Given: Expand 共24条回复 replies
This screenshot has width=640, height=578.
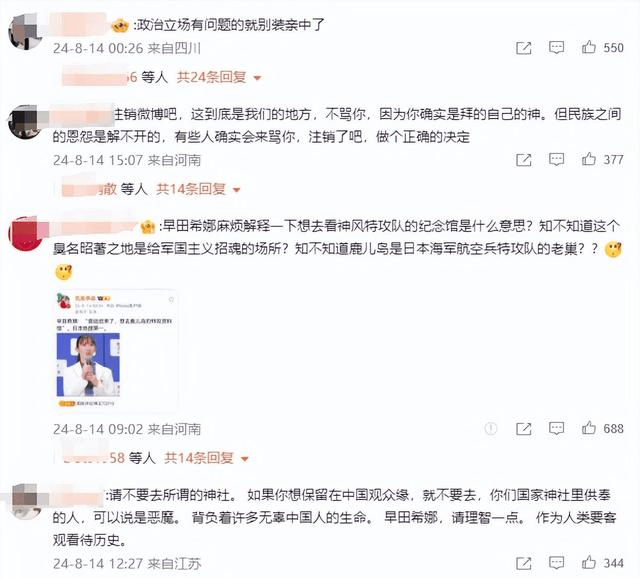Looking at the screenshot, I should [x=218, y=77].
